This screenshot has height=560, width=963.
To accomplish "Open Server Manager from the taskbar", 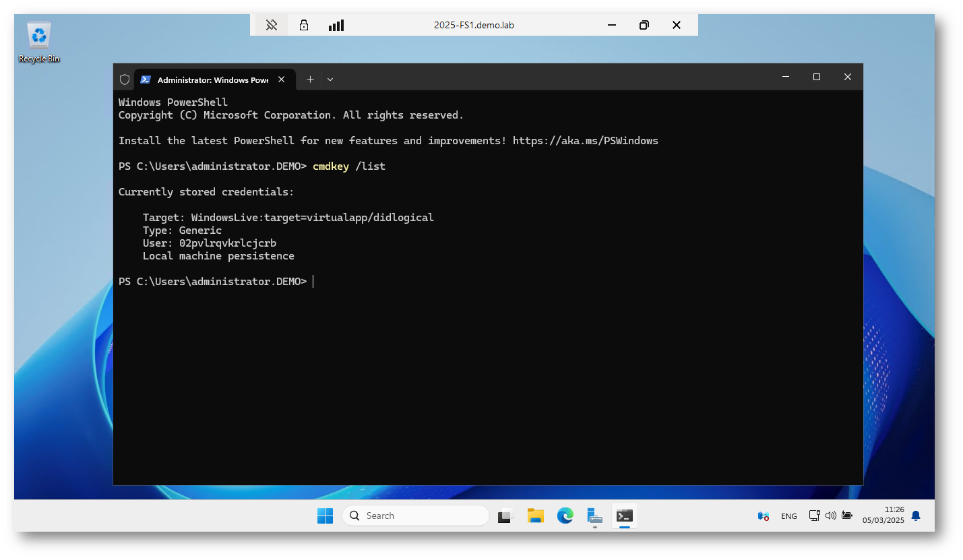I will tap(594, 516).
